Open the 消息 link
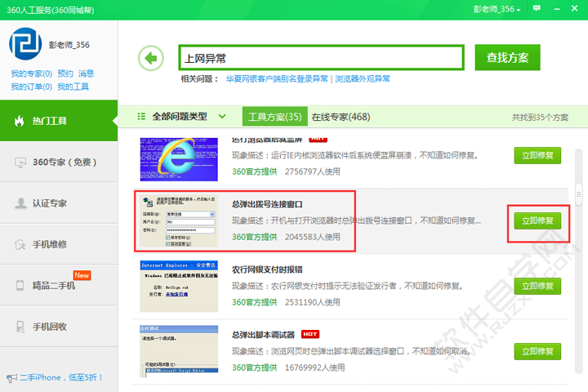Screen dimensions: 588x392 [x=87, y=73]
